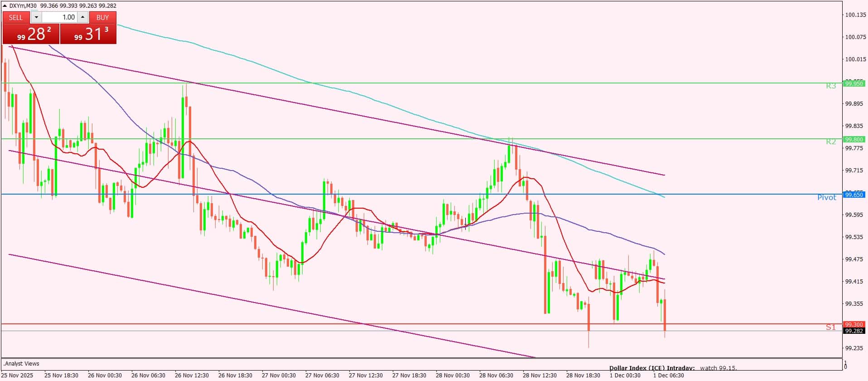Click the 26 Nov 12:30 time label
This screenshot has width=868, height=381.
coord(192,376)
